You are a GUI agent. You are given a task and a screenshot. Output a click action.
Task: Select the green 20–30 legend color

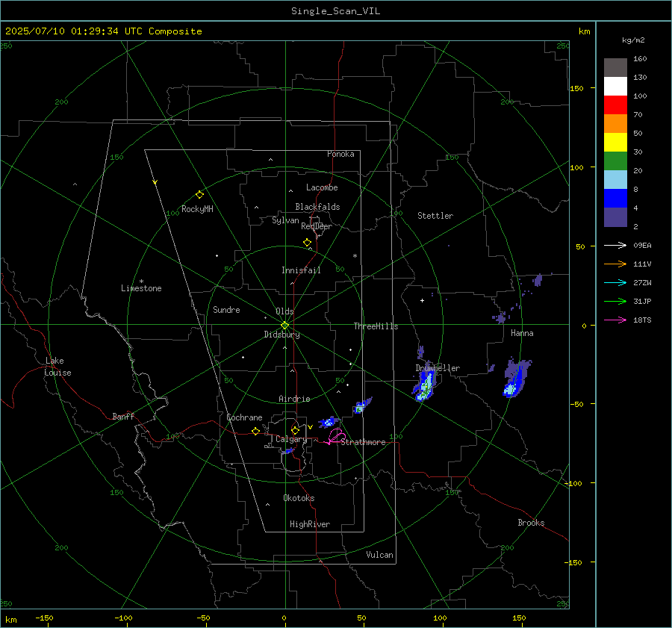click(x=615, y=161)
